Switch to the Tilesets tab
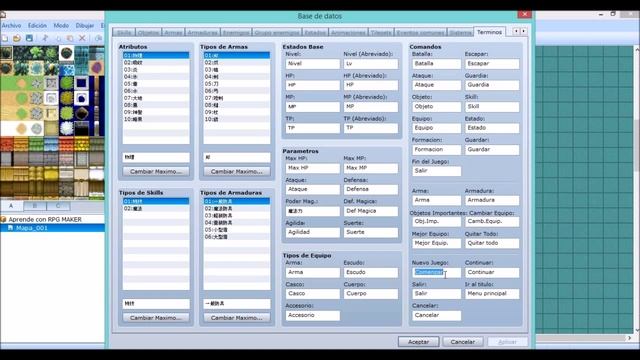The height and width of the screenshot is (360, 640). [381, 33]
